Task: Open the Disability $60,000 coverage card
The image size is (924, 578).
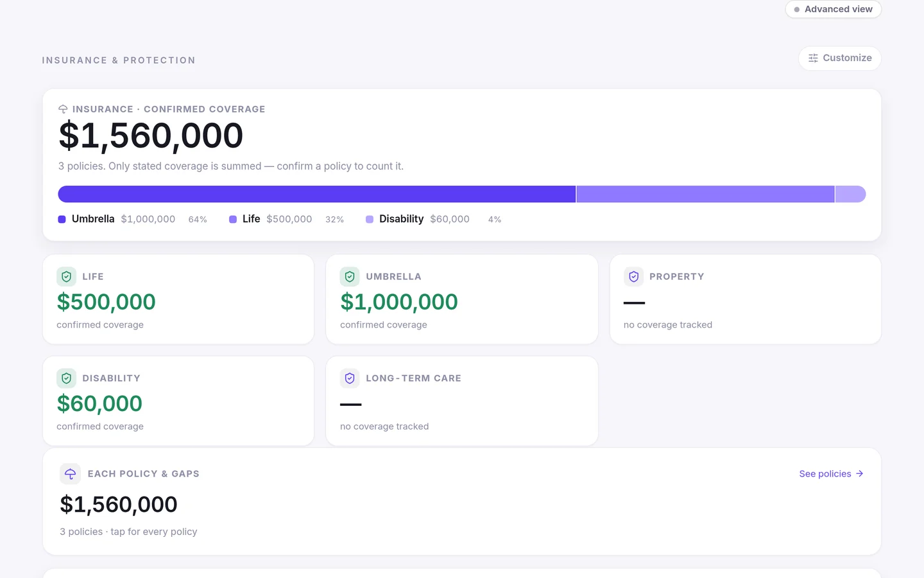Action: (x=178, y=401)
